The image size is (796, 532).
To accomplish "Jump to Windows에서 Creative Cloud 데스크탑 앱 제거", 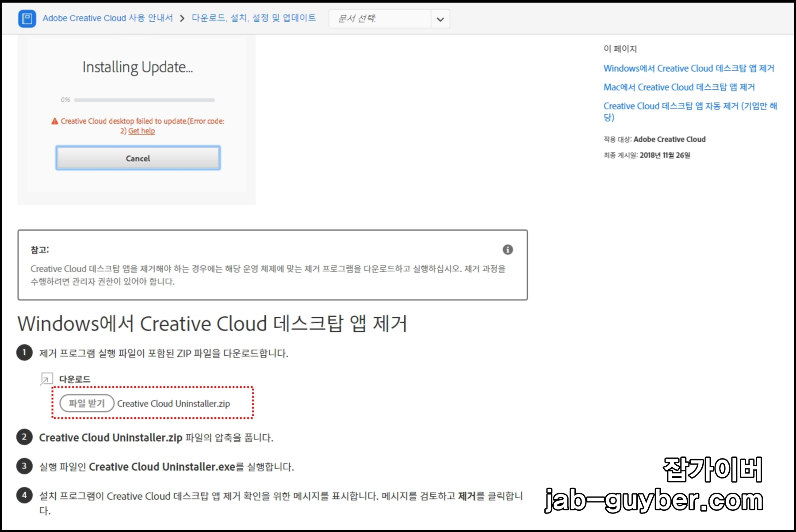I will 689,68.
